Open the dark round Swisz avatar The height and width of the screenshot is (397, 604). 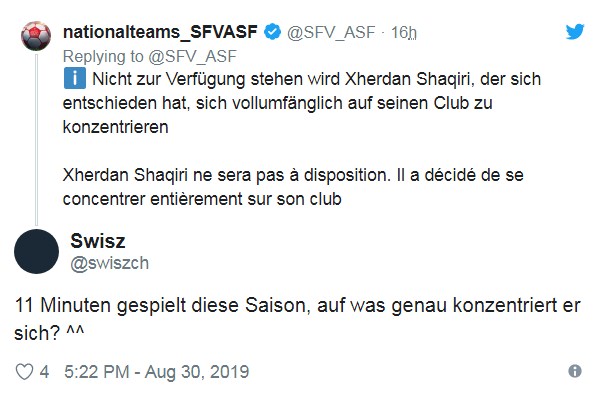pyautogui.click(x=36, y=251)
